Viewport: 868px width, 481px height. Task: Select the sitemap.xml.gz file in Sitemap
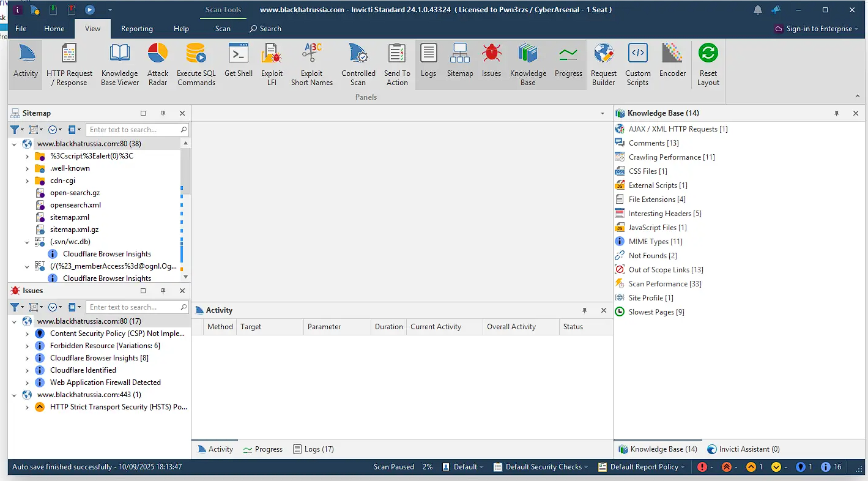pyautogui.click(x=74, y=229)
